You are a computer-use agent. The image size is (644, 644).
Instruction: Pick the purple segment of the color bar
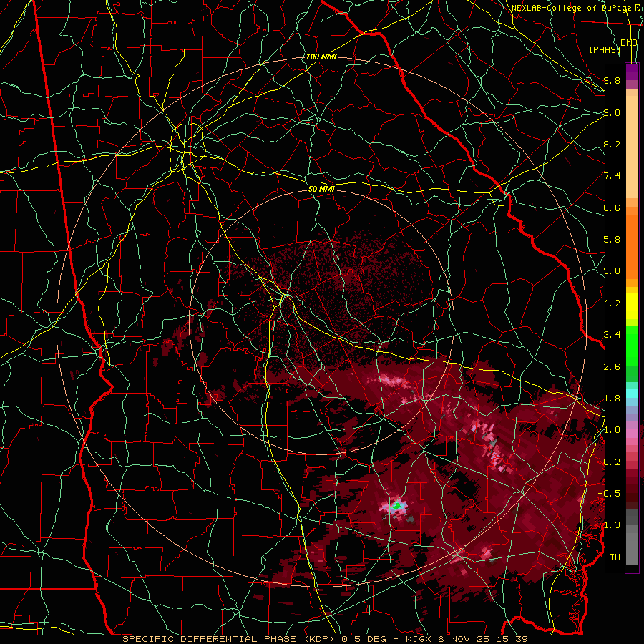coord(632,72)
